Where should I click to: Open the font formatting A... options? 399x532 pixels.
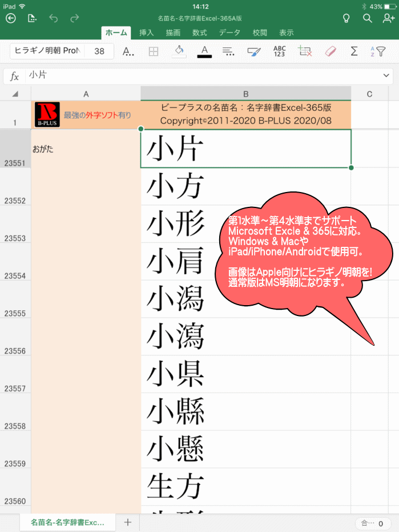(x=128, y=51)
